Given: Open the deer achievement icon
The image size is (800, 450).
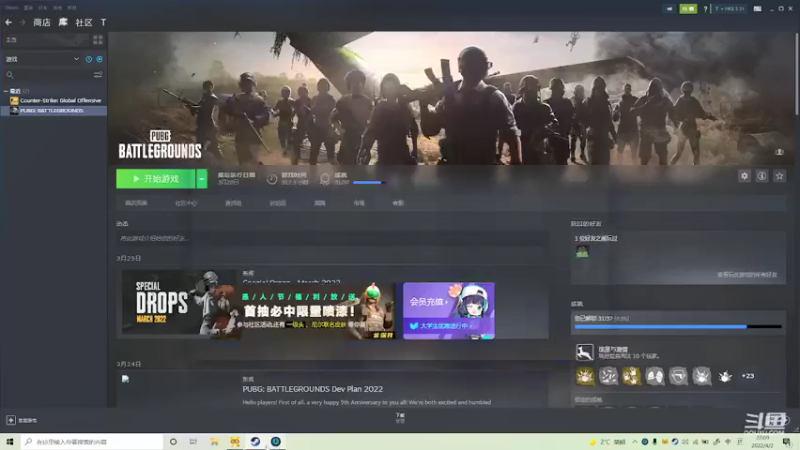Looking at the screenshot, I should (x=584, y=352).
